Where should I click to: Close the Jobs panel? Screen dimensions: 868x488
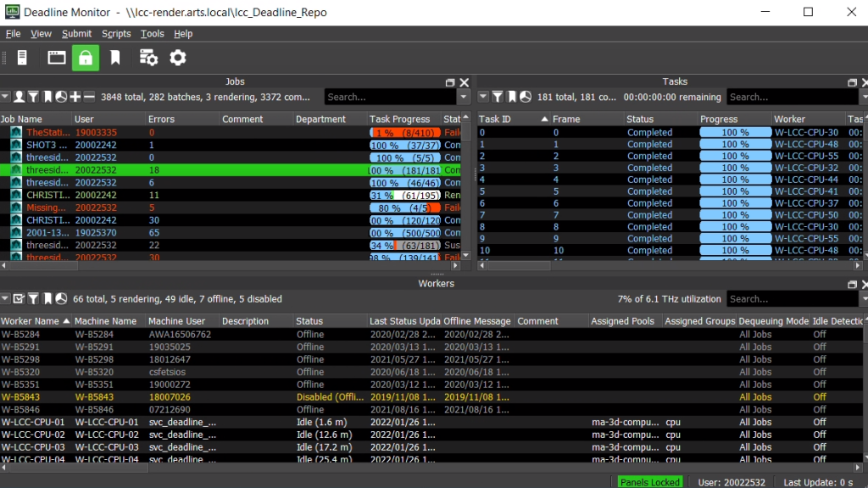click(x=465, y=82)
